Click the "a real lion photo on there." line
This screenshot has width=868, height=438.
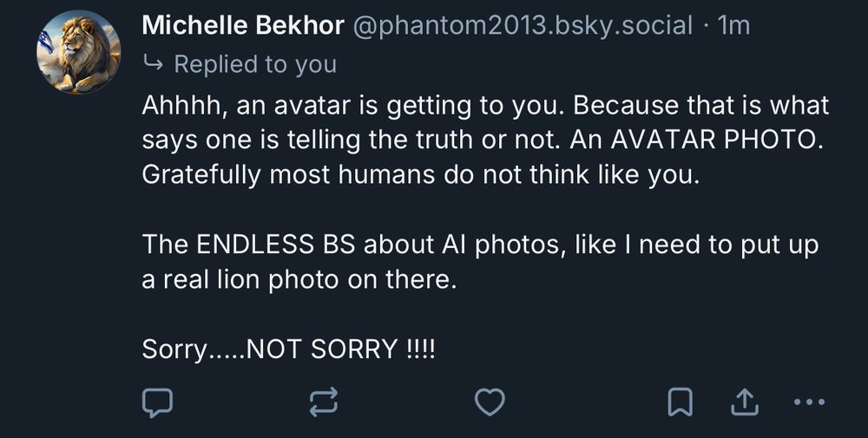tap(299, 278)
